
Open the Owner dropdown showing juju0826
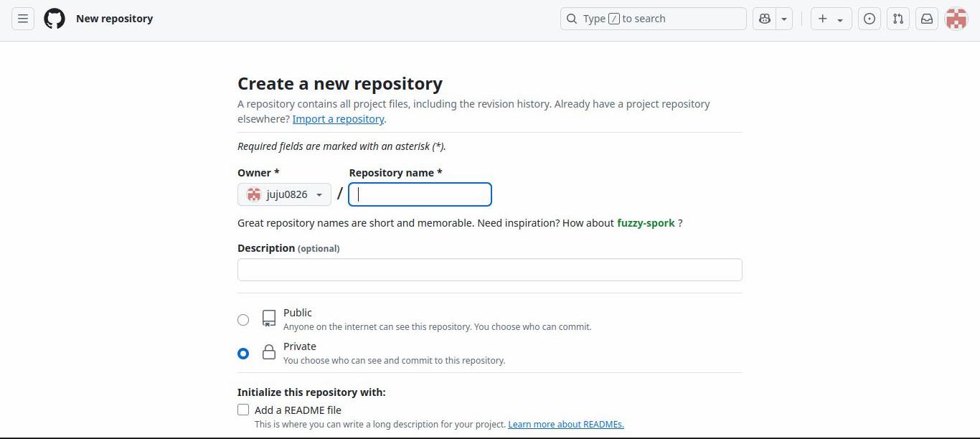click(x=284, y=194)
